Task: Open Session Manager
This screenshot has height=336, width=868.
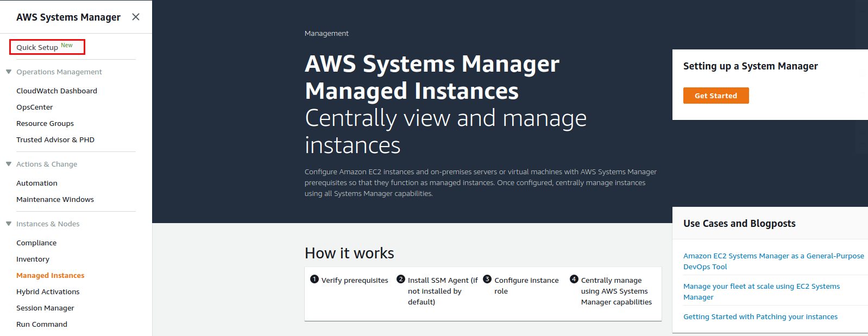Action: click(45, 308)
